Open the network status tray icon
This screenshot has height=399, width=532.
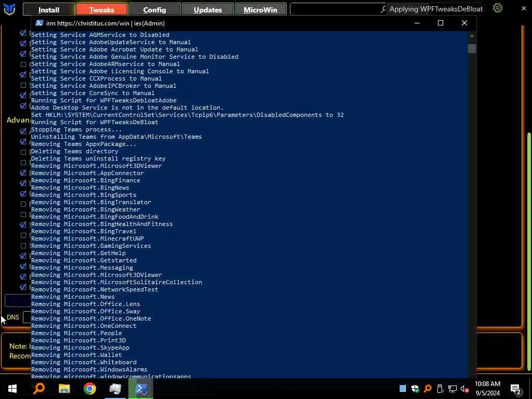(453, 389)
